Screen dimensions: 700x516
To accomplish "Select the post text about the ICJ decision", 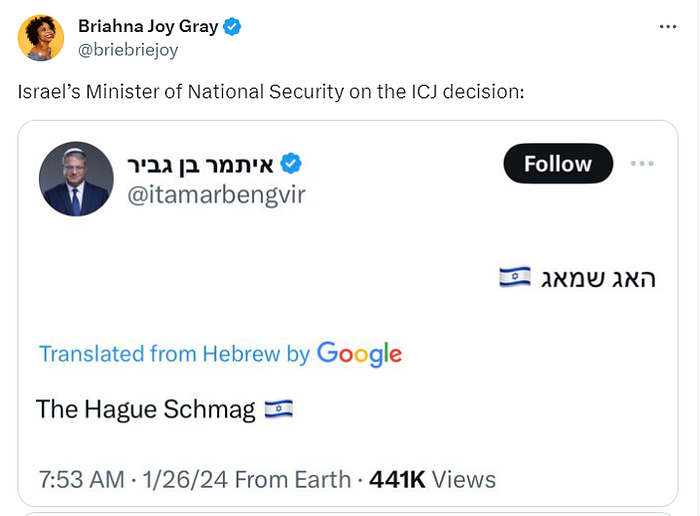I will 271,92.
